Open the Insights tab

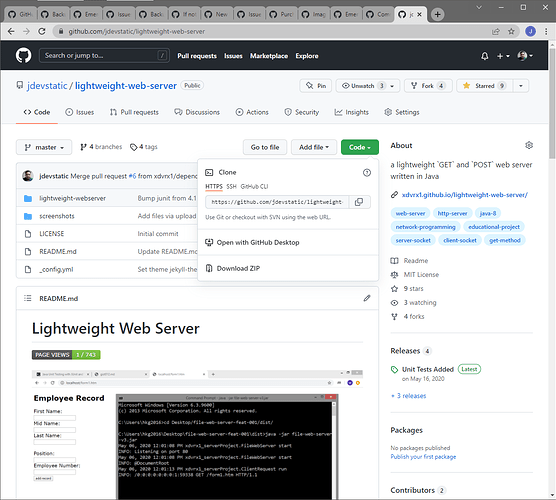pyautogui.click(x=352, y=112)
